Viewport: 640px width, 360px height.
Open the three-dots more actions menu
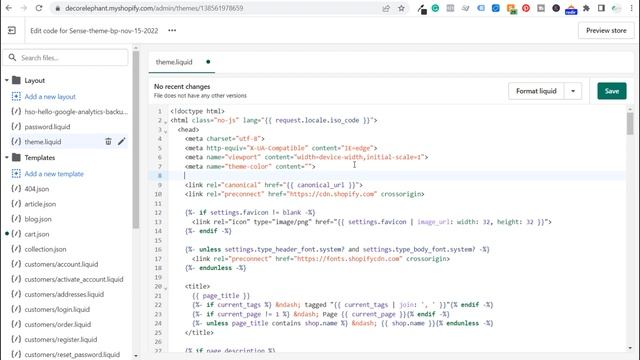click(x=172, y=30)
